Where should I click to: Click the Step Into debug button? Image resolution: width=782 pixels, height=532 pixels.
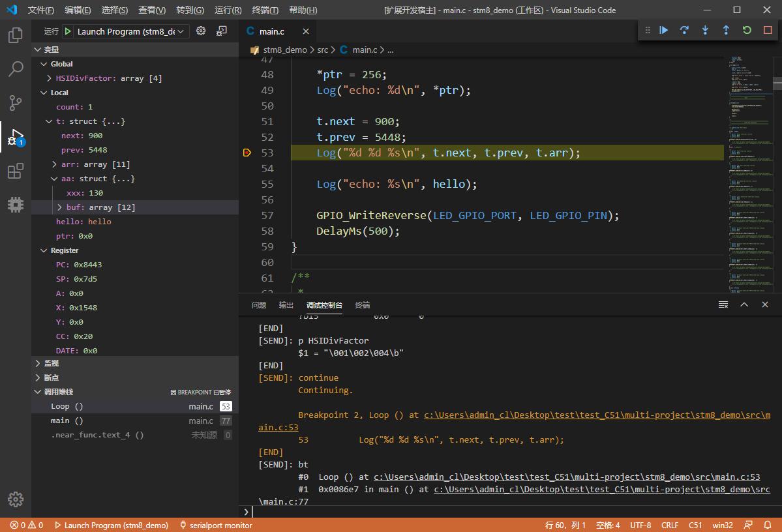[705, 30]
